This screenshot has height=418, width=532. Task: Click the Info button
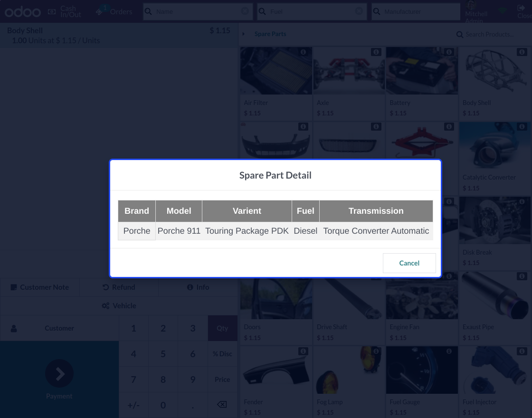click(198, 287)
